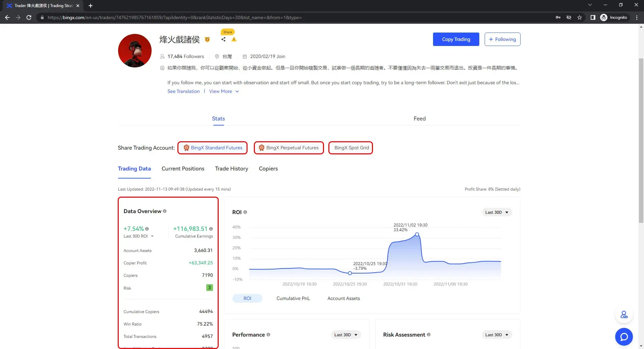644x349 pixels.
Task: Click the Win Ratio value 75.22%
Action: click(x=205, y=324)
